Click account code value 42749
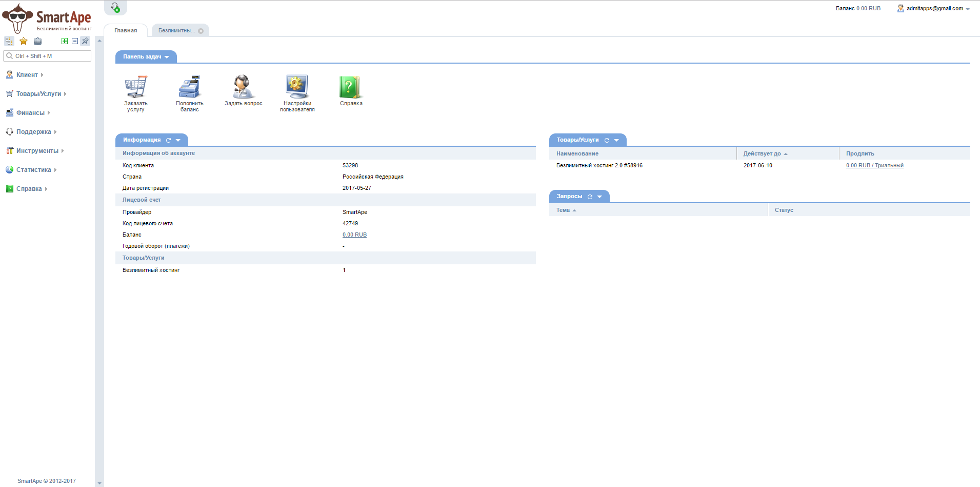Screen dimensions: 980x487 click(350, 224)
